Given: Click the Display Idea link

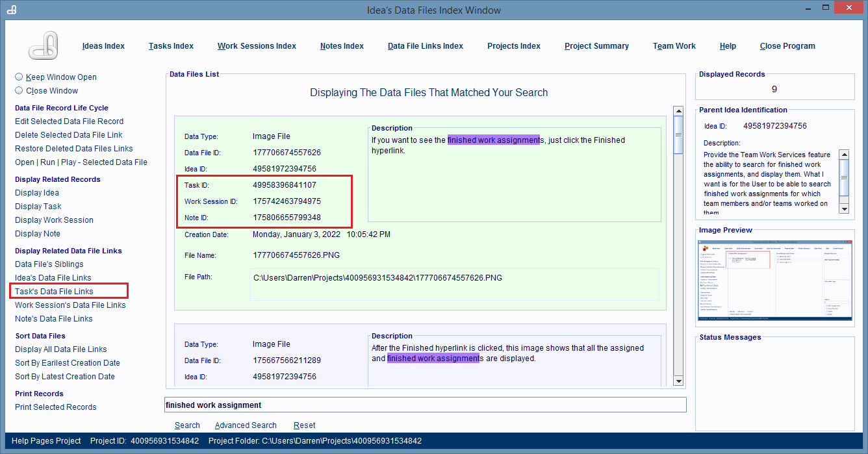Looking at the screenshot, I should pos(37,193).
